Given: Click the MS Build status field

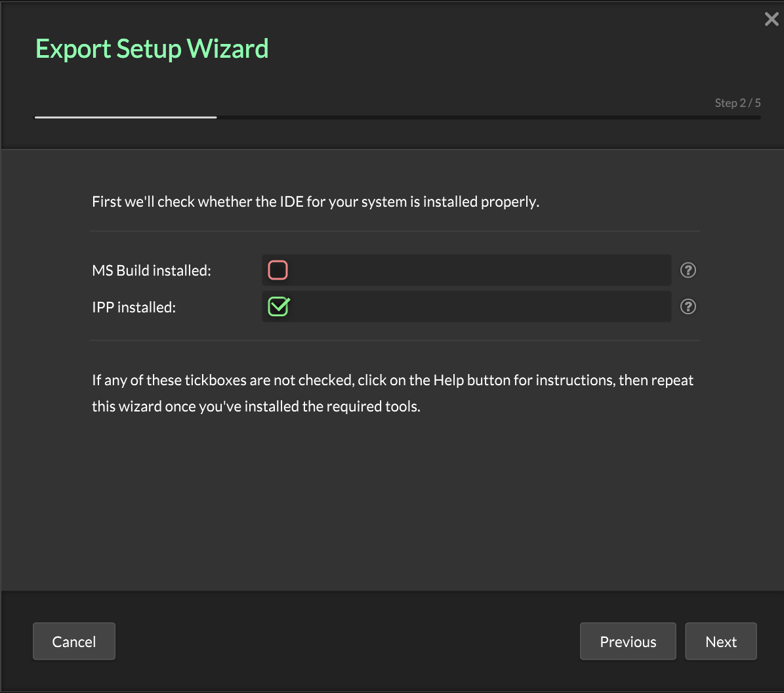Looking at the screenshot, I should pos(479,270).
